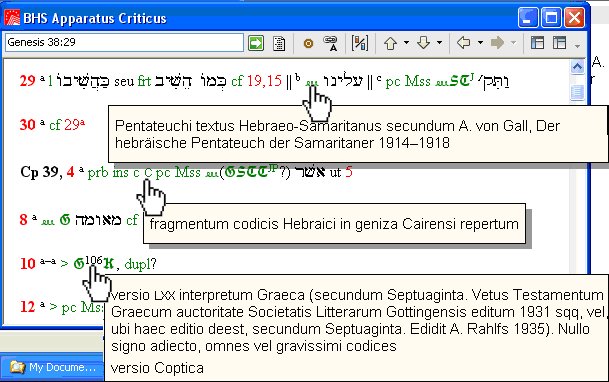This screenshot has height=382, width=609.
Task: Open My Documents in the taskbar
Action: tap(53, 367)
